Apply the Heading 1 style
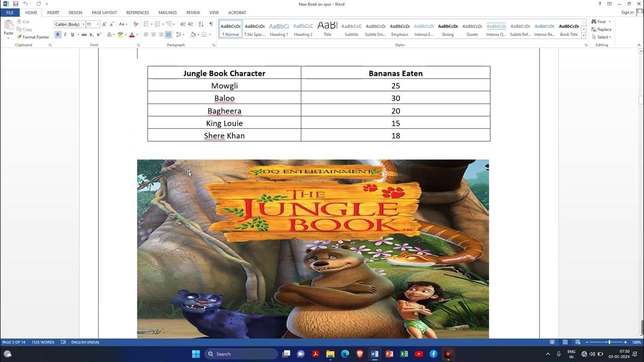644x362 pixels. coord(279,29)
